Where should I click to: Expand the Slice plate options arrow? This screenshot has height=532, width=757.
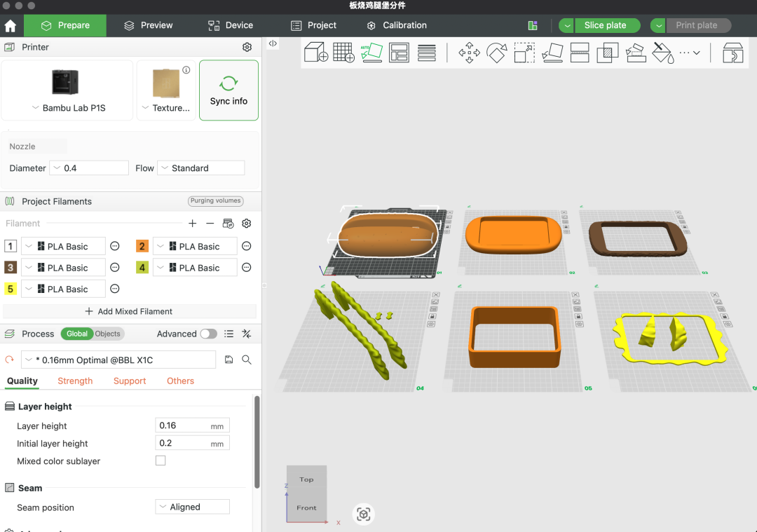point(567,26)
